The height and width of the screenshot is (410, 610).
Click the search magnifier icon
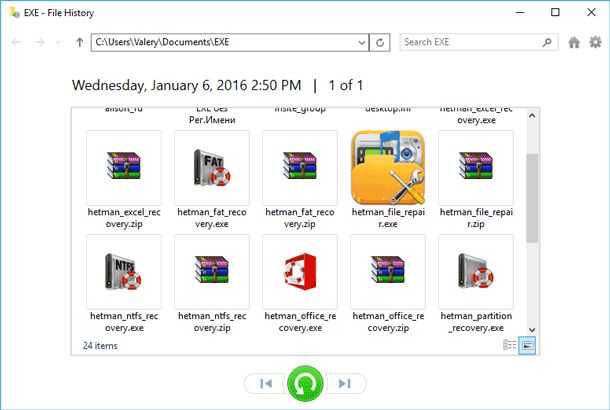pyautogui.click(x=547, y=42)
